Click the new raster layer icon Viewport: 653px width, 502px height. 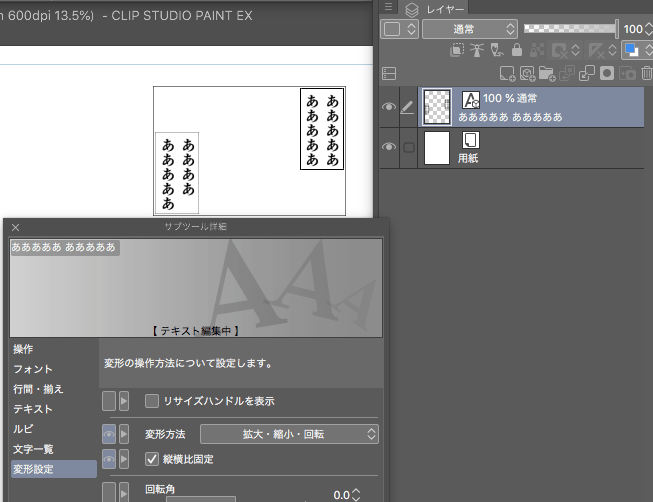(507, 73)
